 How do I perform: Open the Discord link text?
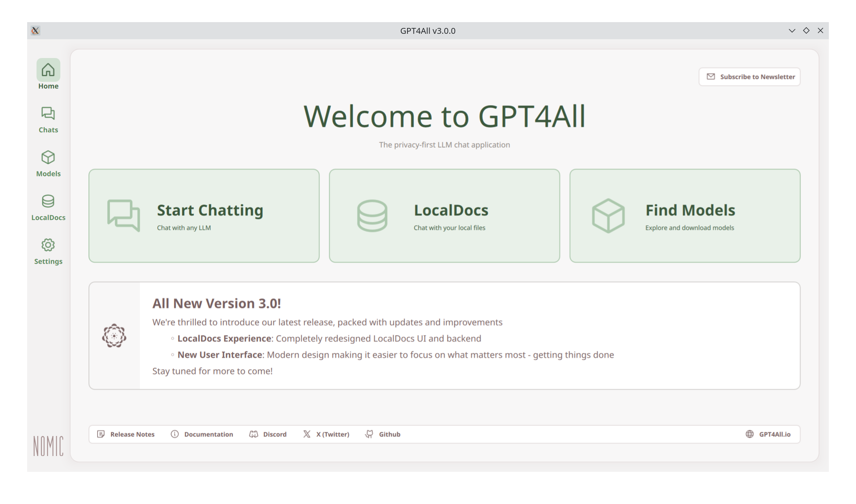(275, 434)
